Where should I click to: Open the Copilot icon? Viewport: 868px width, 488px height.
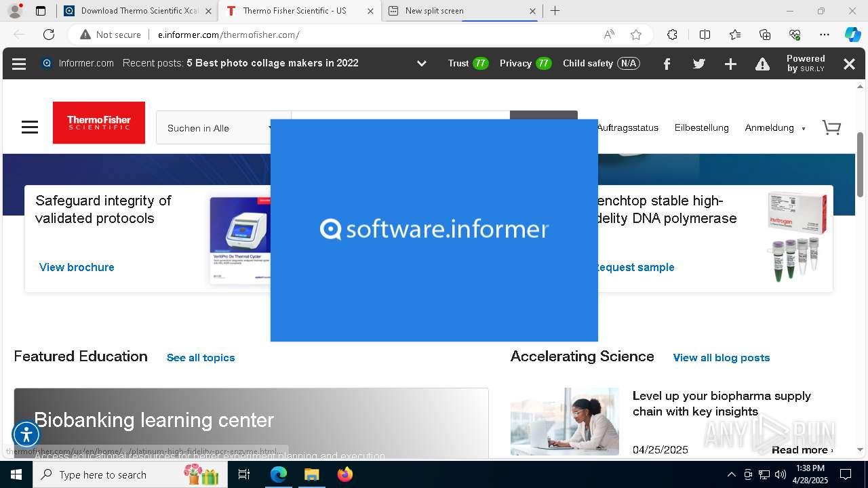852,35
